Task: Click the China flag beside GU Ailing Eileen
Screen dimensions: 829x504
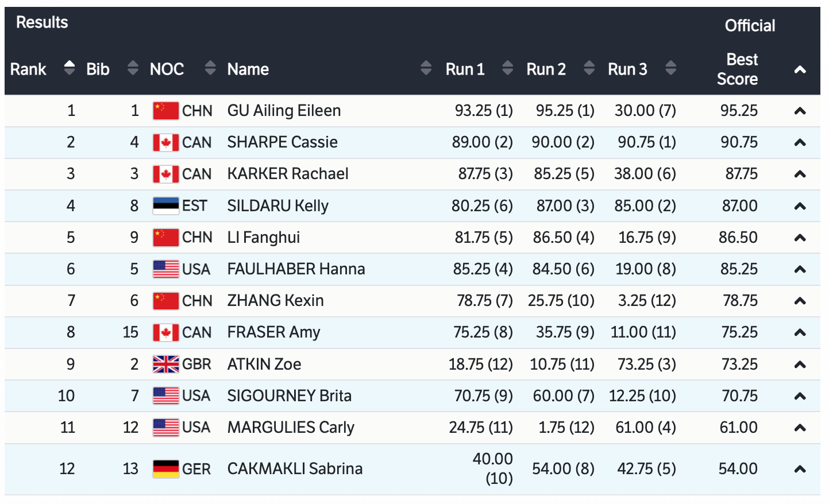Action: pos(165,111)
